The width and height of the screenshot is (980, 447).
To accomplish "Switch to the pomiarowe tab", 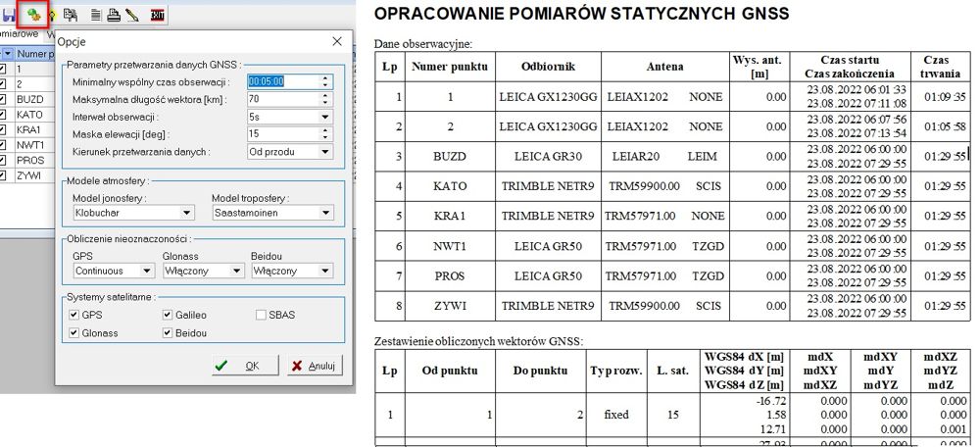I will [x=20, y=33].
